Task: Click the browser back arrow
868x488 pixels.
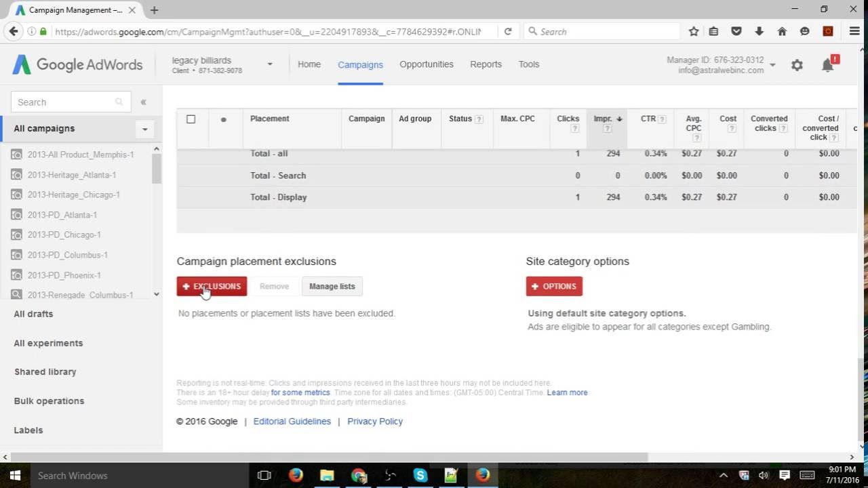Action: 13,31
